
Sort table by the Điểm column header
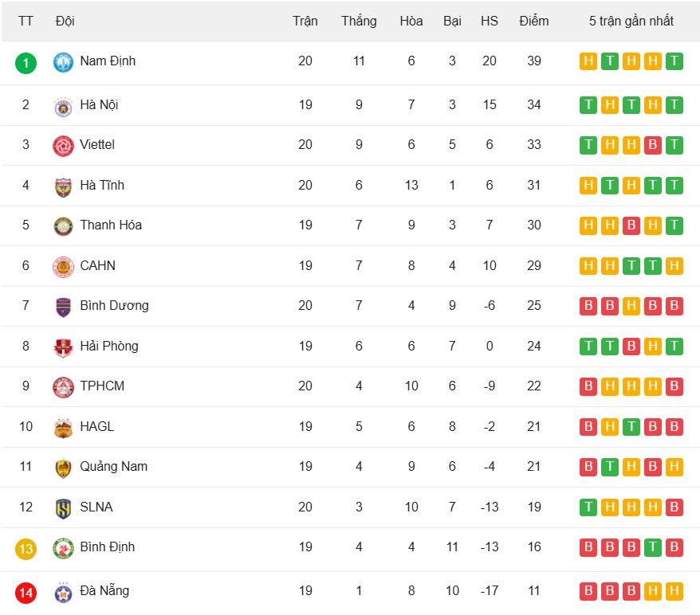[533, 21]
